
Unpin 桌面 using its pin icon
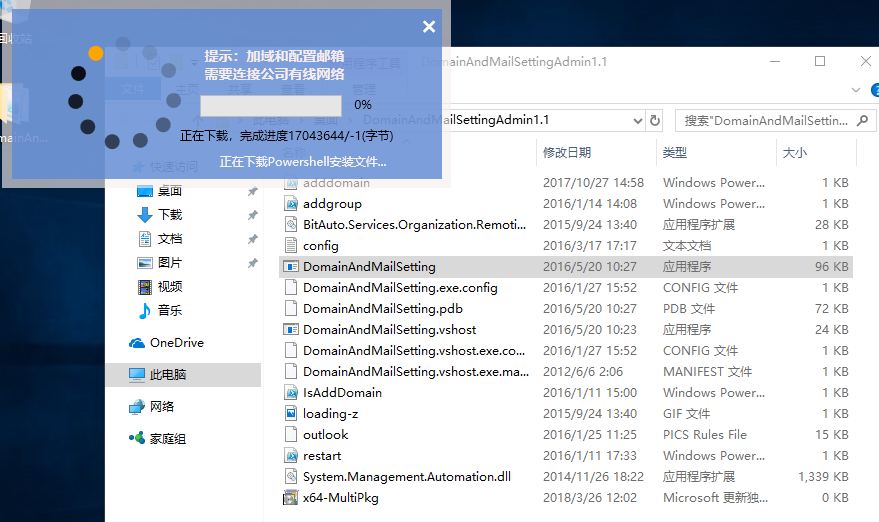(253, 191)
